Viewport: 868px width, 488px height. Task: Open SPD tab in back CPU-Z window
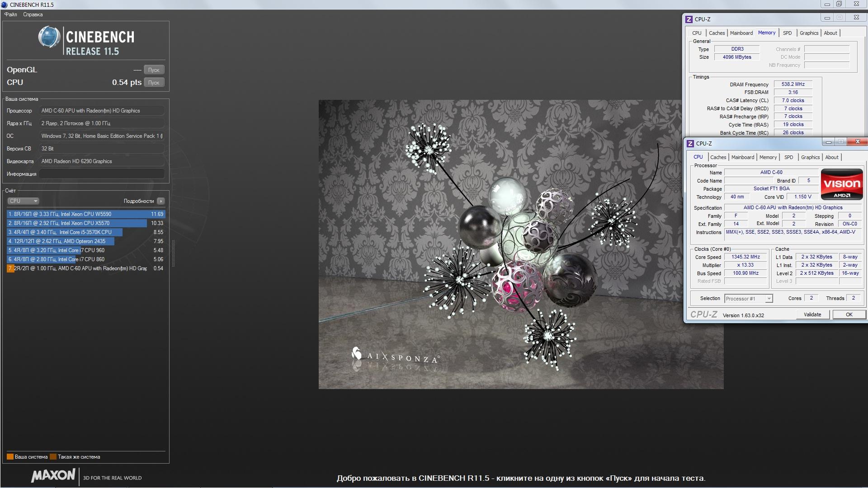tap(788, 33)
